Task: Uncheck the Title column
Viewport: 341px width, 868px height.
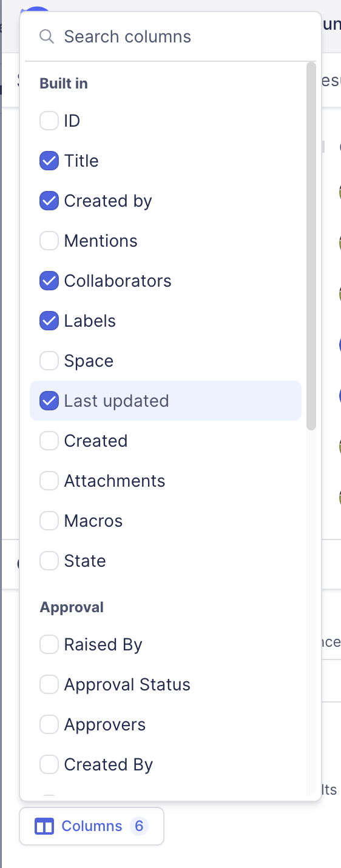Action: (49, 161)
